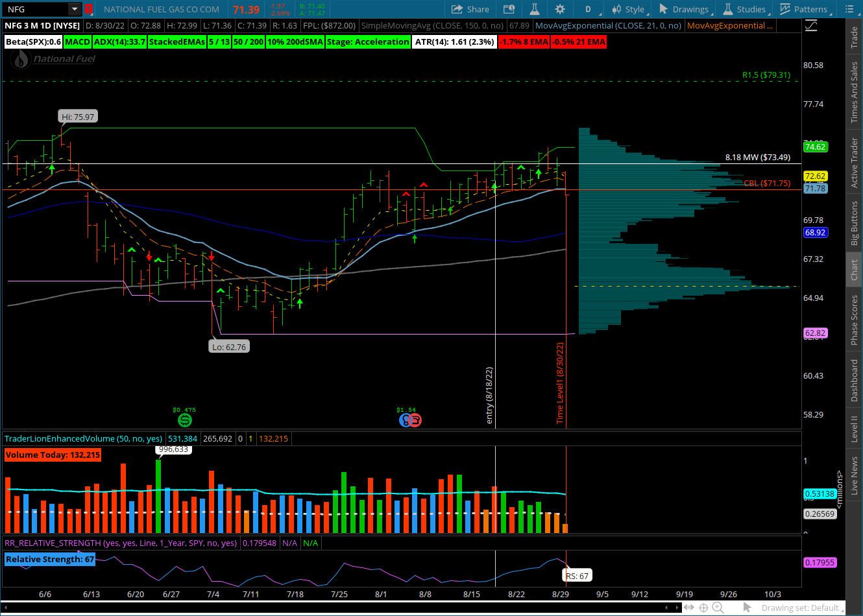Click the RS: 67 chart bubble

point(577,576)
